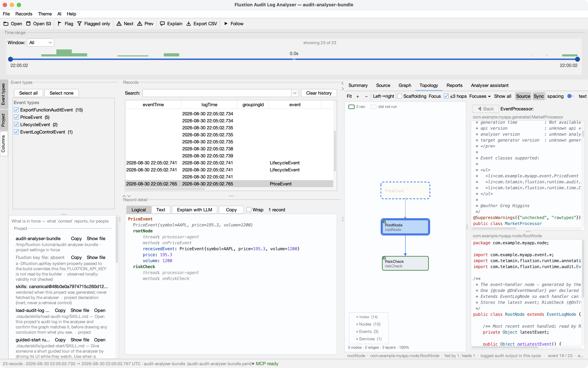Toggle the PriceEvent event type checkbox
Viewport: 588px width, 368px height.
[16, 117]
